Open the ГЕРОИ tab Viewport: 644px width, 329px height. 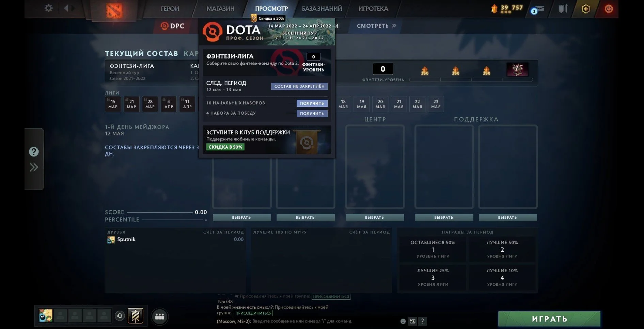tap(170, 9)
